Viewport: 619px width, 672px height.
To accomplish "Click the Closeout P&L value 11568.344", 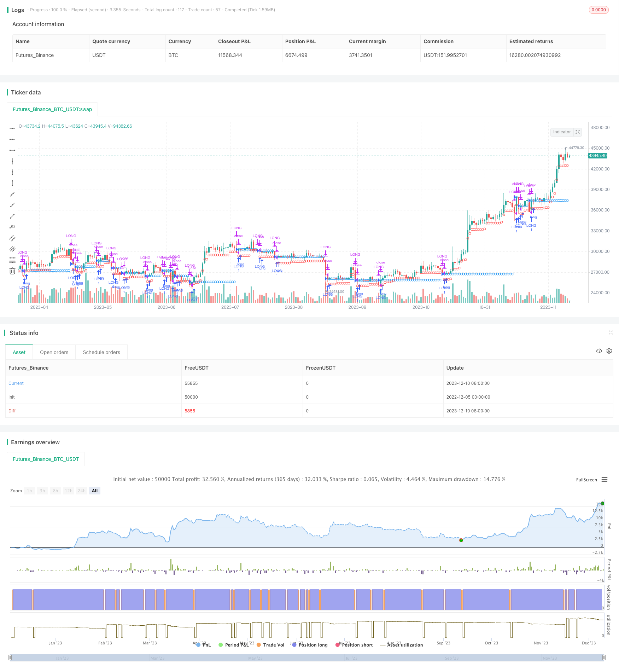I will tap(230, 55).
